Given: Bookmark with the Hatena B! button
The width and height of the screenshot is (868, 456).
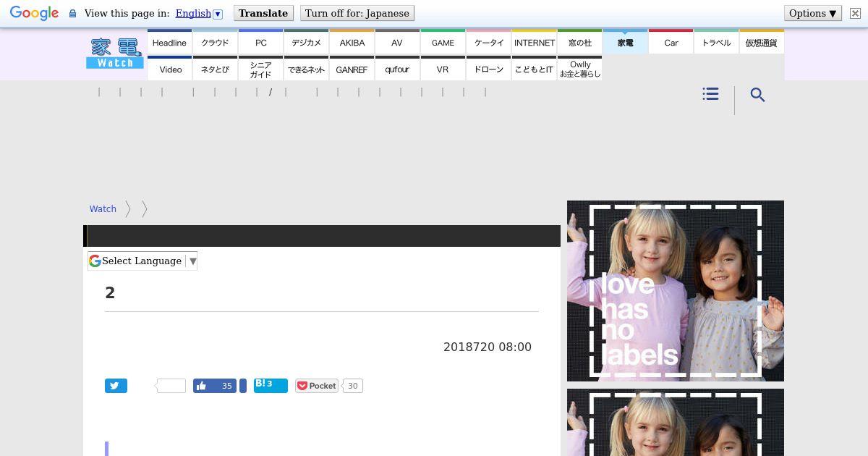Looking at the screenshot, I should coord(271,385).
